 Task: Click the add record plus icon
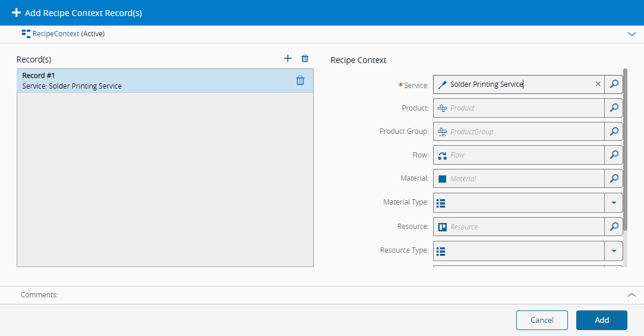[x=288, y=58]
